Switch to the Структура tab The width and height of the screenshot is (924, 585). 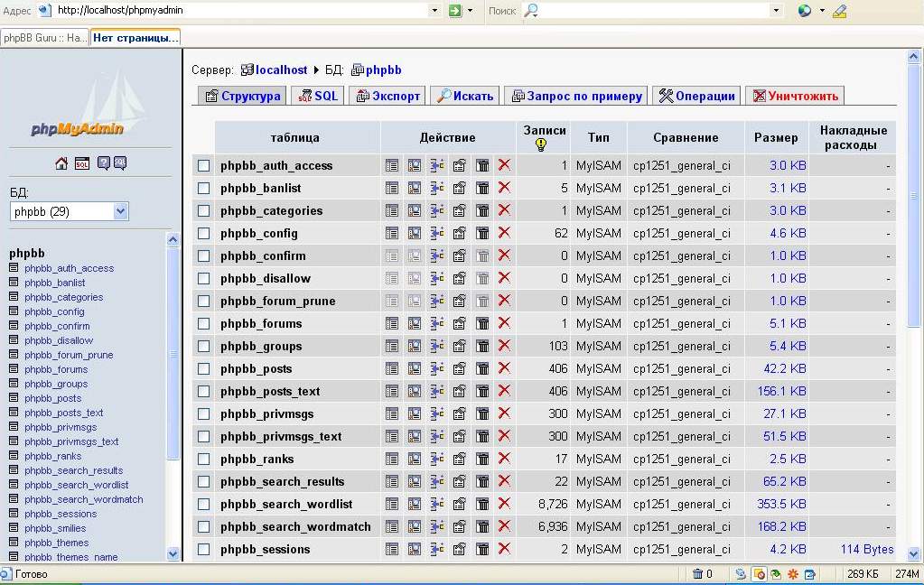[x=242, y=96]
